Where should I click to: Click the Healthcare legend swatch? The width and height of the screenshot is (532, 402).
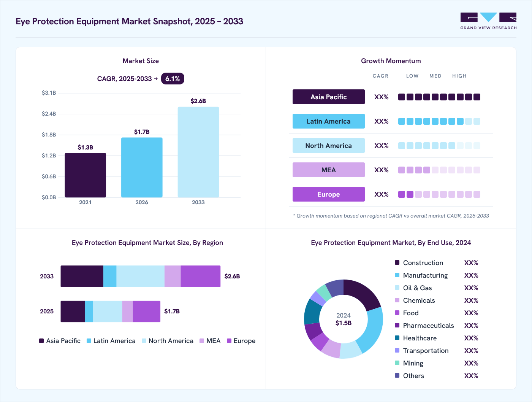tap(397, 338)
